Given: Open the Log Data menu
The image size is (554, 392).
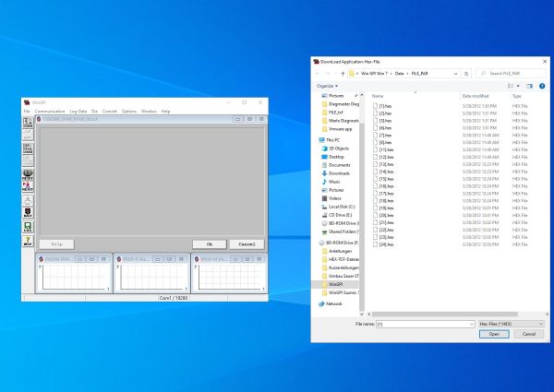Looking at the screenshot, I should (78, 111).
